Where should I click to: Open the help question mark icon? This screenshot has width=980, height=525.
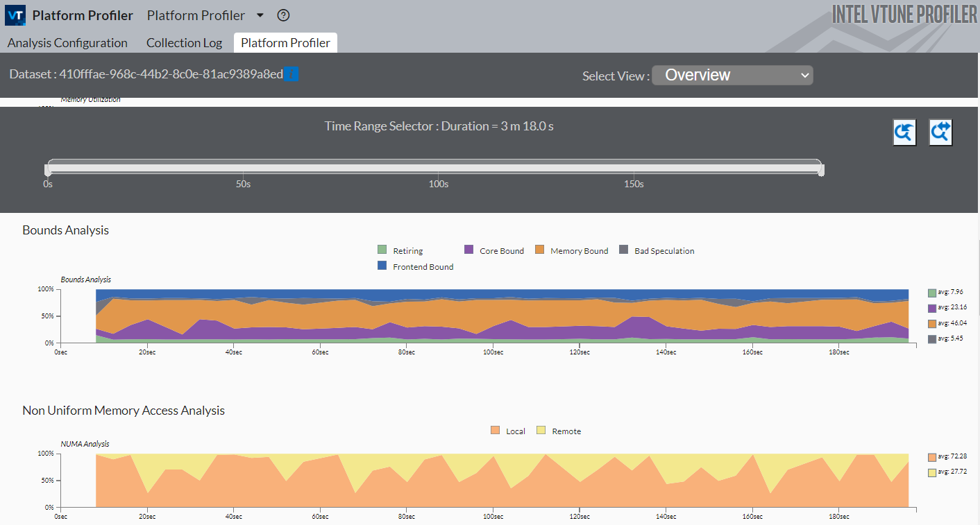point(283,15)
